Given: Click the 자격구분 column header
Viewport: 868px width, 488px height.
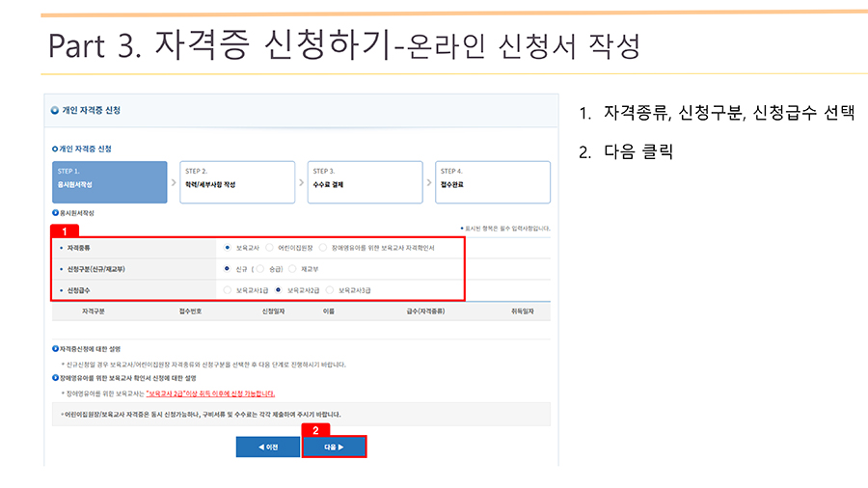Looking at the screenshot, I should (94, 312).
